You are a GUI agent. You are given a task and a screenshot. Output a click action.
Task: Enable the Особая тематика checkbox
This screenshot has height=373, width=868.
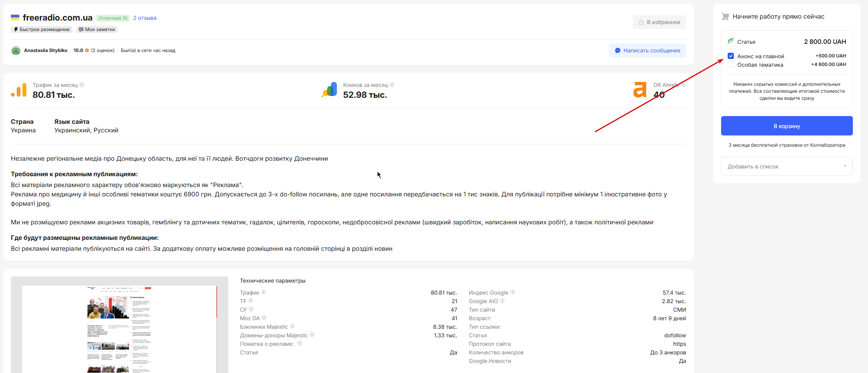tap(731, 64)
